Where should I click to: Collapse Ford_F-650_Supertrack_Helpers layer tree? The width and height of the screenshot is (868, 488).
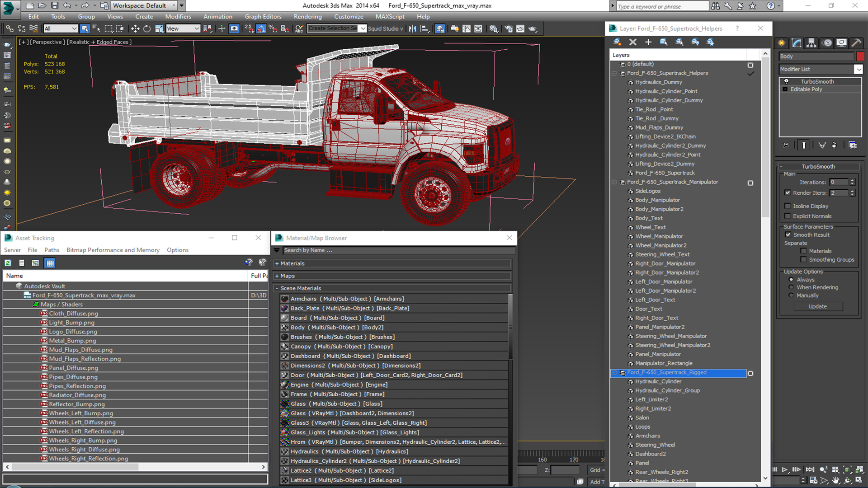click(614, 73)
